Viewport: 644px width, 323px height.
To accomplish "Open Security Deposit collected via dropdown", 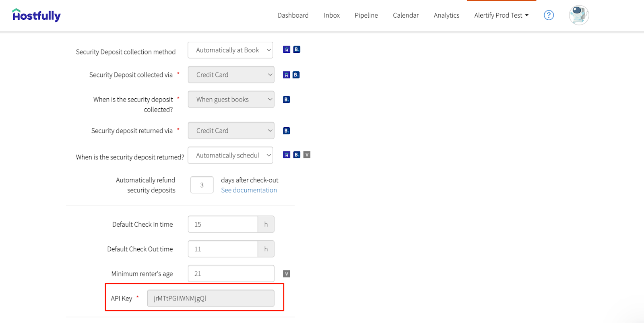I will click(x=231, y=75).
